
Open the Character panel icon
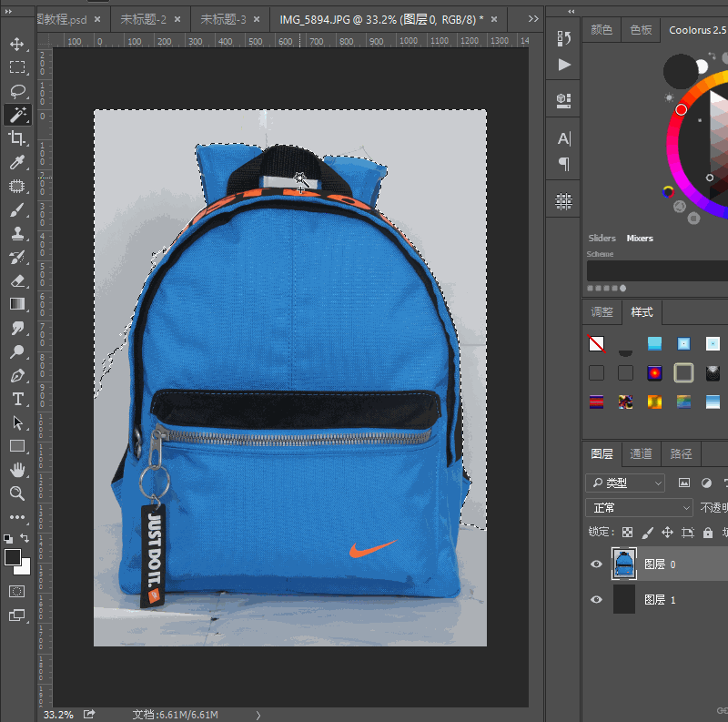point(563,138)
